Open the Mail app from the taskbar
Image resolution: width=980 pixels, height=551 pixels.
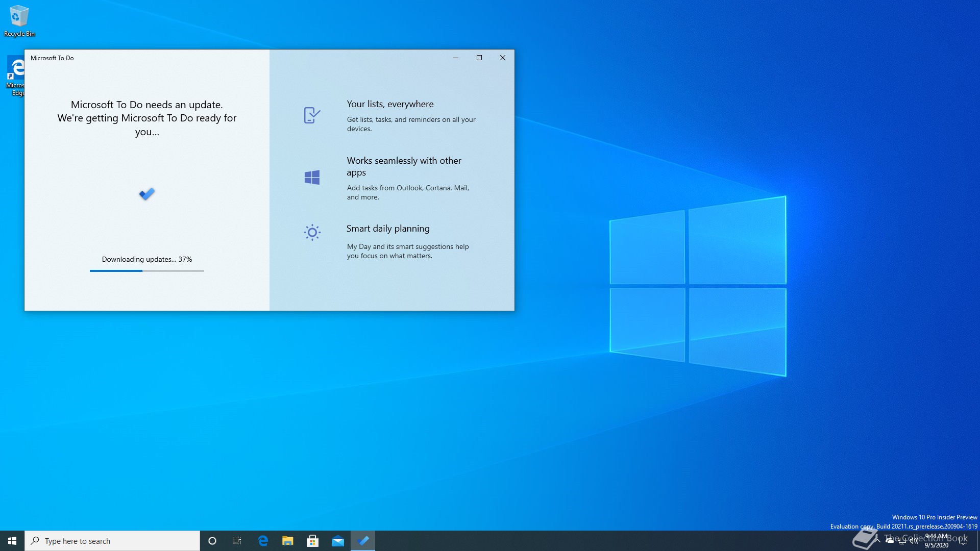(x=338, y=541)
